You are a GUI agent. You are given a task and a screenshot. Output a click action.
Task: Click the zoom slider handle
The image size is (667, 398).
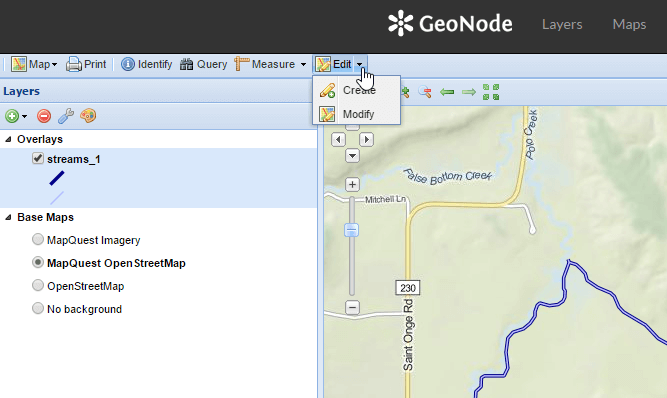coord(351,230)
